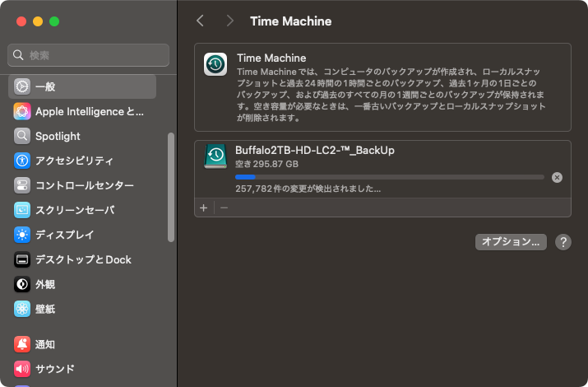
Task: Click the デスクトップとDock icon
Action: 22,259
